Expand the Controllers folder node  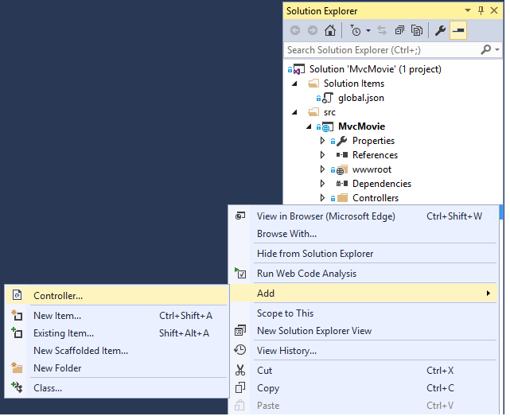(x=322, y=197)
